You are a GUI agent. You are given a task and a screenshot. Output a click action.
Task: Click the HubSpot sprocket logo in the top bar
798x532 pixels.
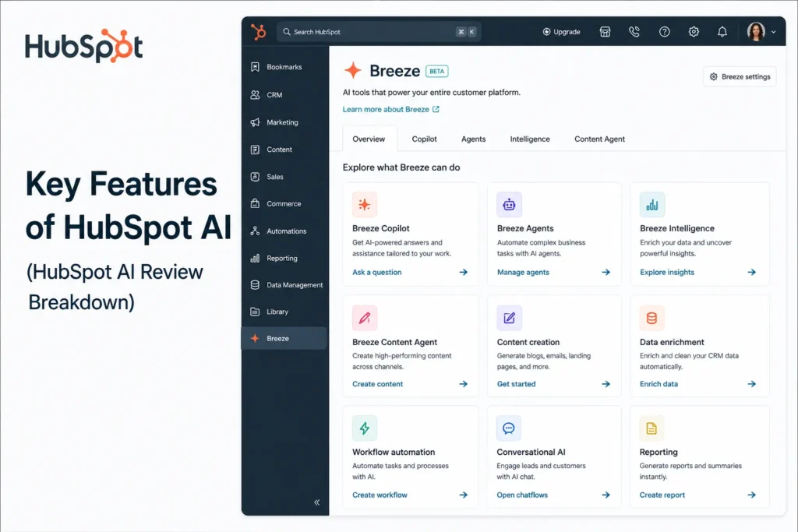tap(259, 31)
